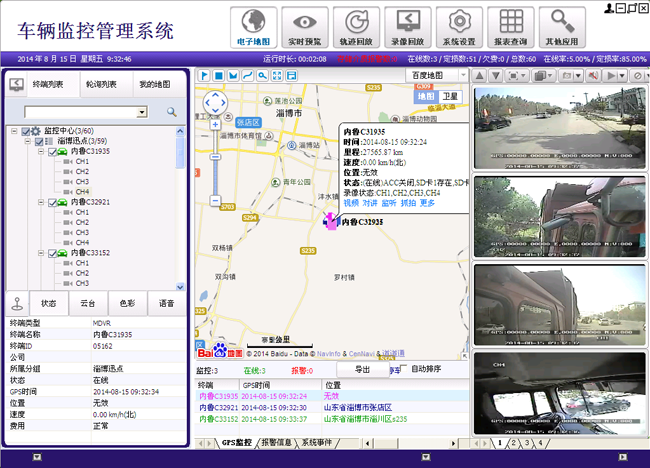This screenshot has width=650, height=468.
Task: Click the search icon beside terminal filter box
Action: tap(172, 112)
